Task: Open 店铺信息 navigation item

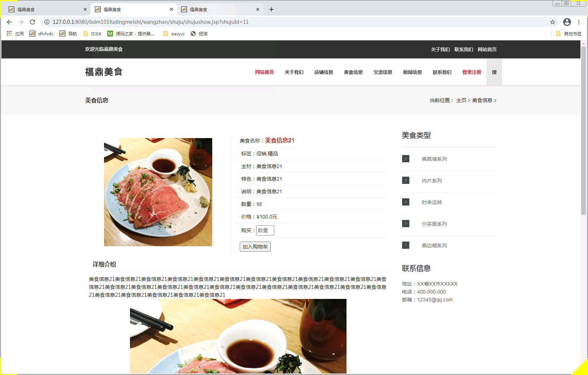Action: tap(324, 72)
